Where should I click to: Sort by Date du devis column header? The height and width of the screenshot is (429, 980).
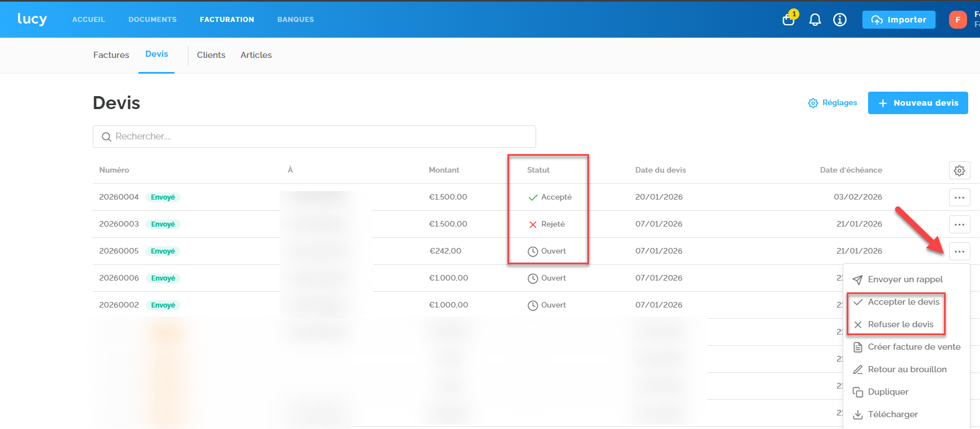(660, 170)
